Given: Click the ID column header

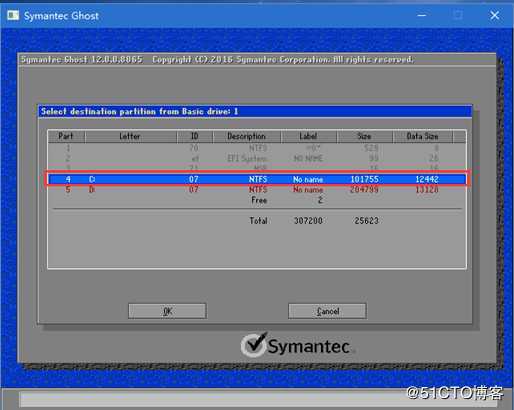Looking at the screenshot, I should [x=194, y=136].
